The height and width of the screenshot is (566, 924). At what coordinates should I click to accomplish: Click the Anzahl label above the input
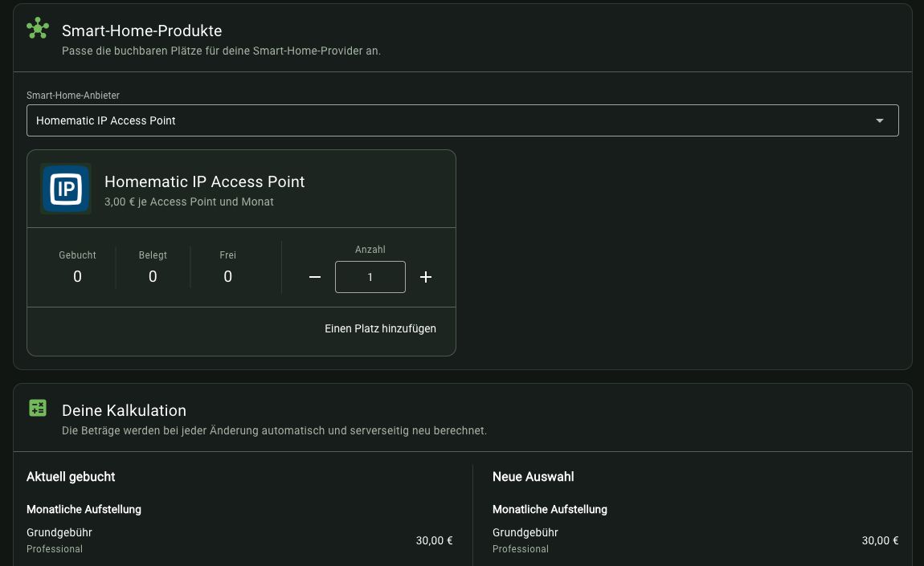(370, 250)
